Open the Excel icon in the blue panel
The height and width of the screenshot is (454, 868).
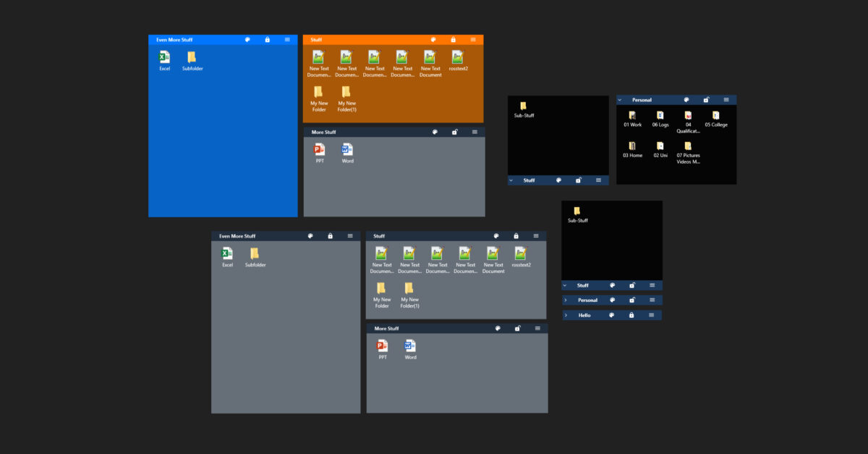point(164,58)
